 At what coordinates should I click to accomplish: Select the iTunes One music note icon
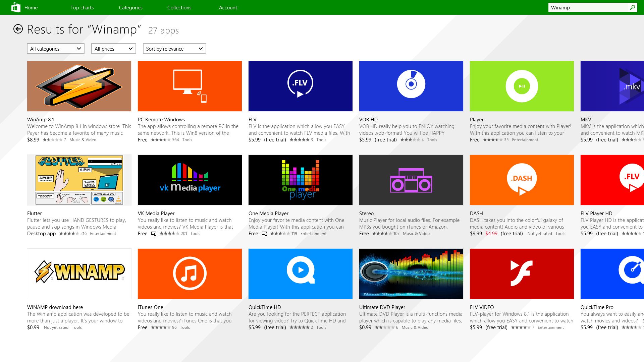coord(190,274)
